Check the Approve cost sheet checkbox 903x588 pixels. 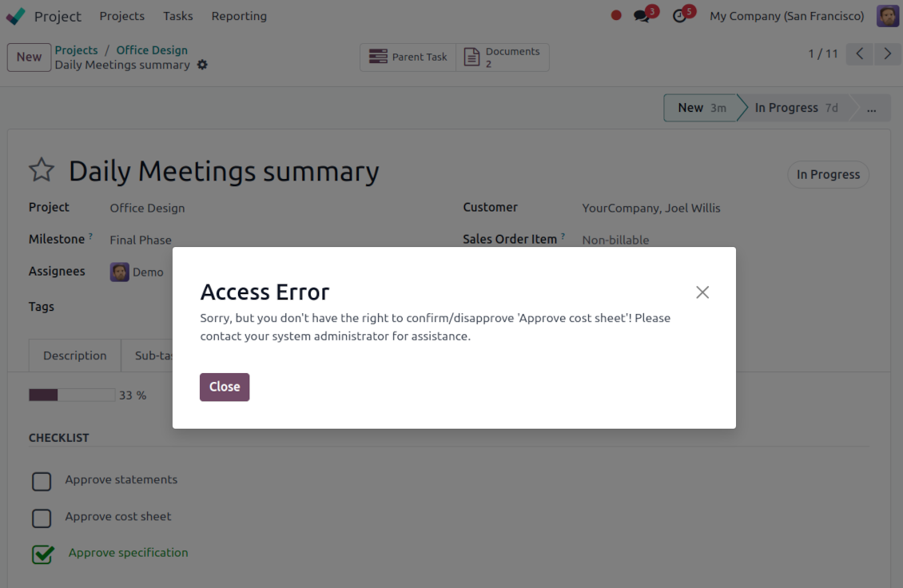tap(42, 518)
